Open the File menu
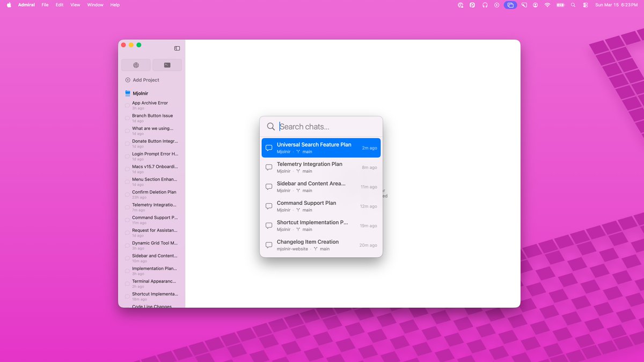The width and height of the screenshot is (644, 362). (x=45, y=5)
